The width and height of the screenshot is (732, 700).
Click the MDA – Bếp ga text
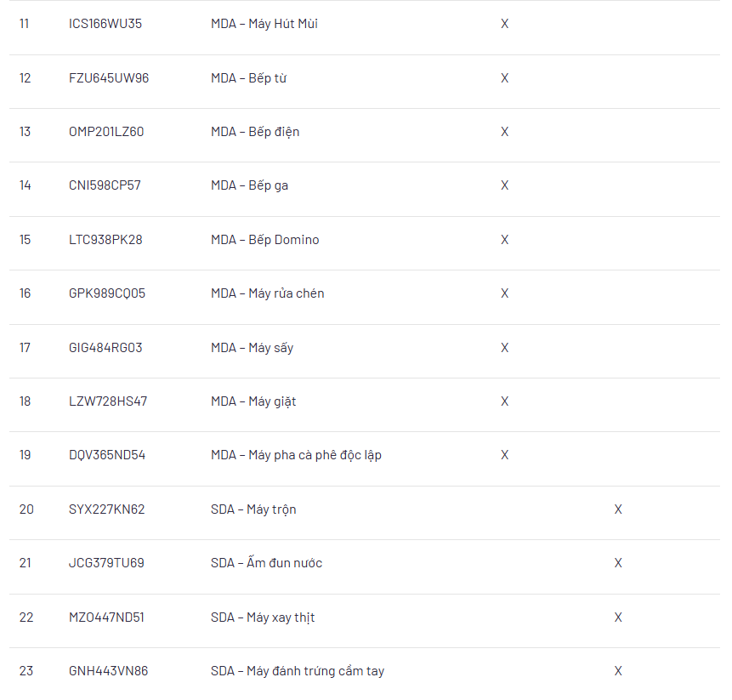249,185
